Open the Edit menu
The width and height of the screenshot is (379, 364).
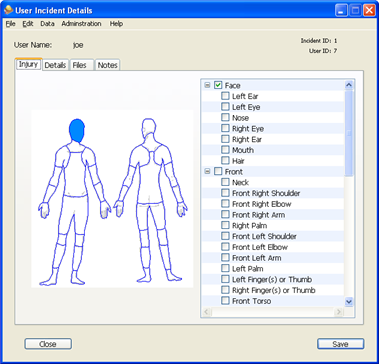click(28, 24)
